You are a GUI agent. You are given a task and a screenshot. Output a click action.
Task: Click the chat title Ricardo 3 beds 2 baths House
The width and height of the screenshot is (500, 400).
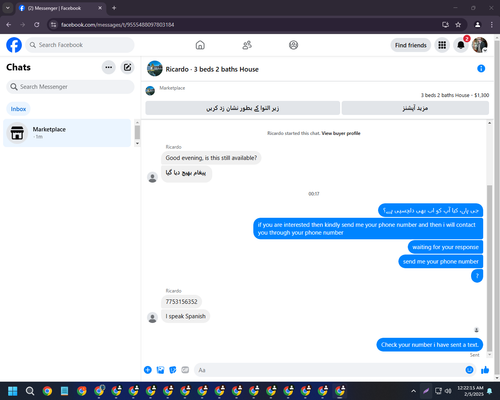(212, 69)
